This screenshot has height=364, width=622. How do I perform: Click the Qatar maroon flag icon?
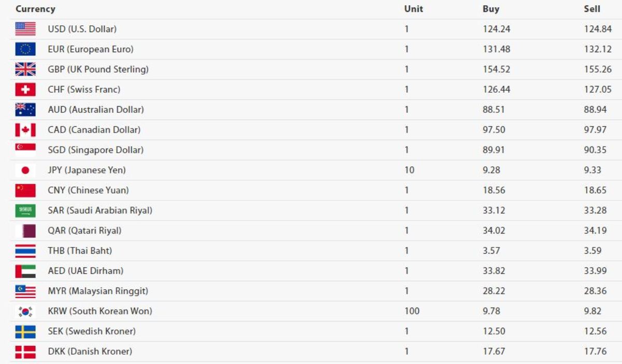25,231
